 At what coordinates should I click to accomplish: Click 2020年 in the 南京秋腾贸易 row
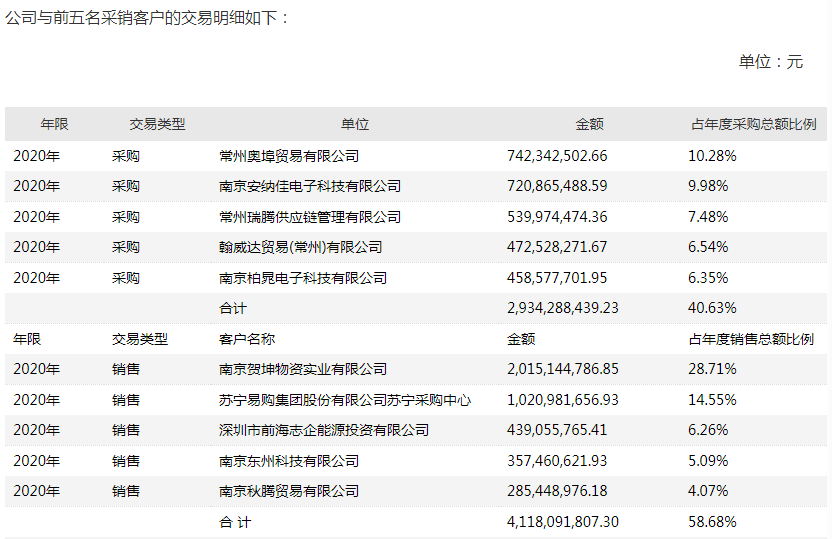tap(37, 491)
